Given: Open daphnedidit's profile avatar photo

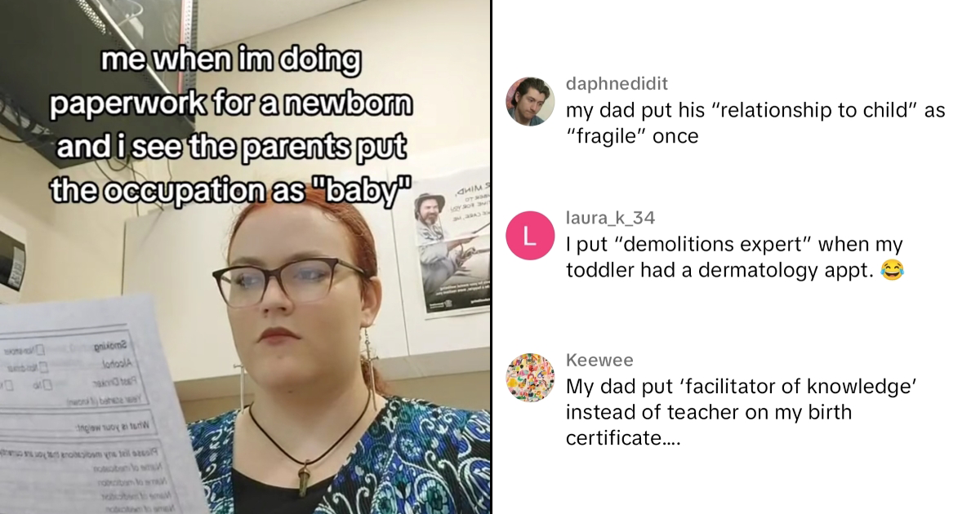Looking at the screenshot, I should [530, 102].
